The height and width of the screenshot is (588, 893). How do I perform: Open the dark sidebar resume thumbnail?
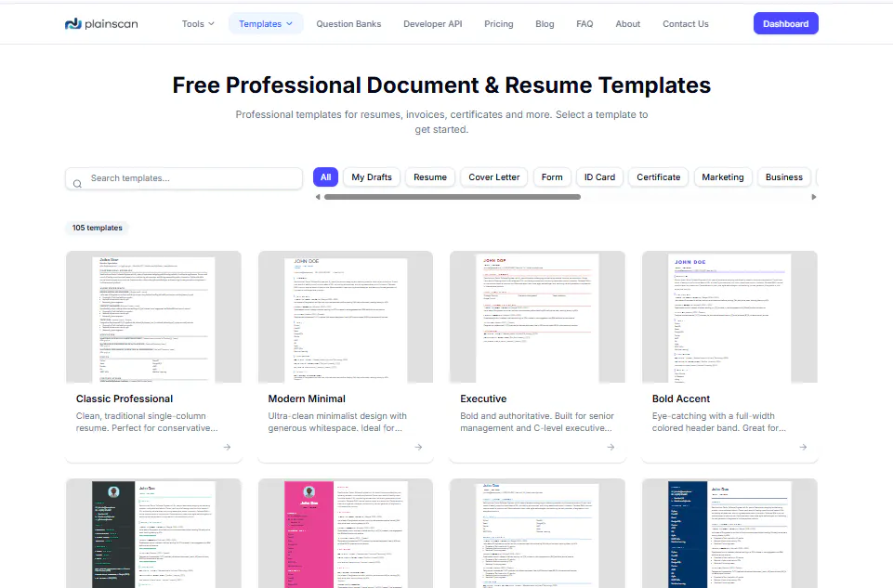point(153,533)
